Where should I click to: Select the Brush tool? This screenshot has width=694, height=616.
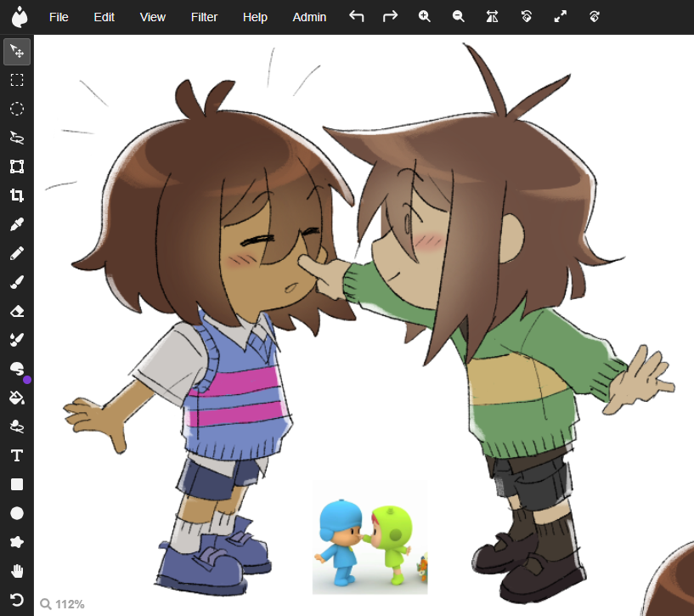tap(17, 282)
